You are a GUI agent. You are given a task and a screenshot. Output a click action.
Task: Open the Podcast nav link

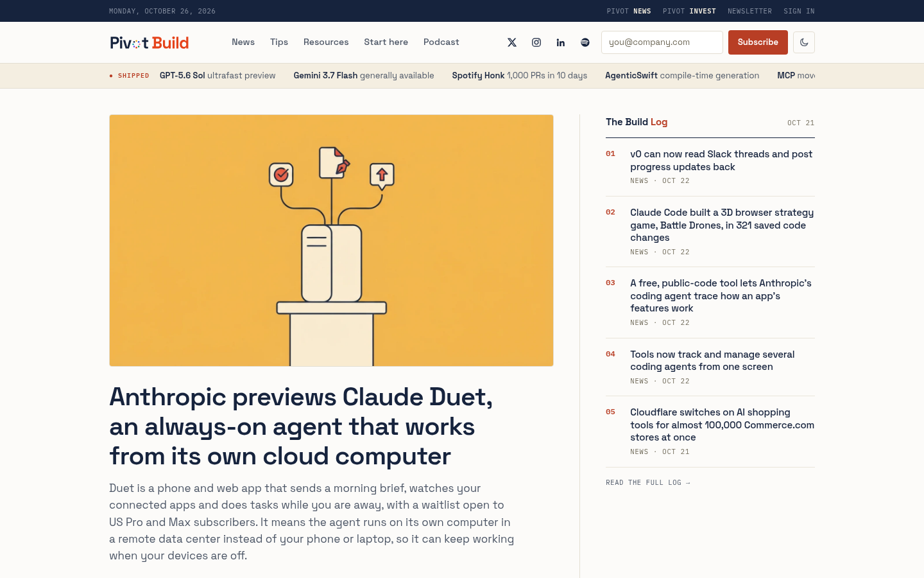click(x=441, y=42)
